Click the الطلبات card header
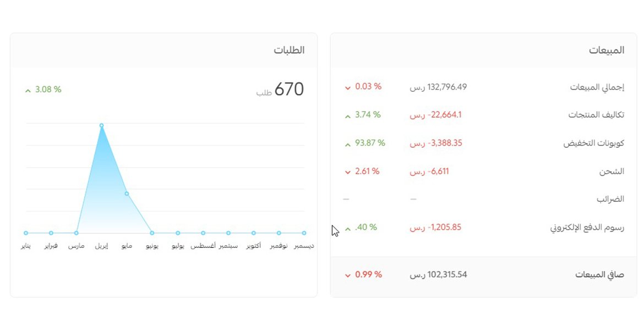 click(289, 50)
